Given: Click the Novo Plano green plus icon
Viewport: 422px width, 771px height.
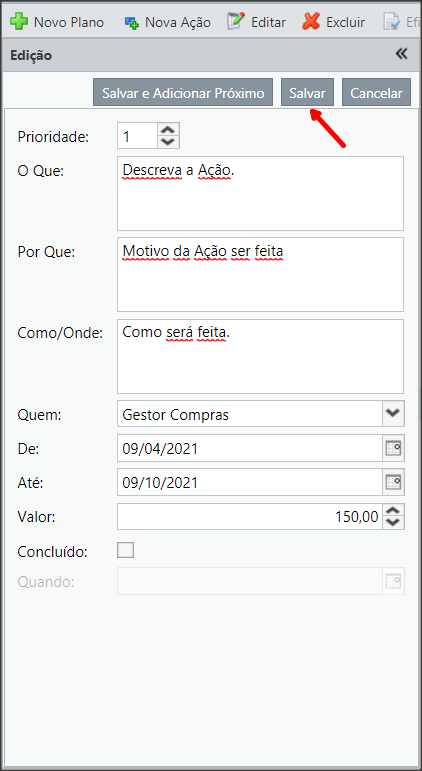Looking at the screenshot, I should (x=19, y=22).
